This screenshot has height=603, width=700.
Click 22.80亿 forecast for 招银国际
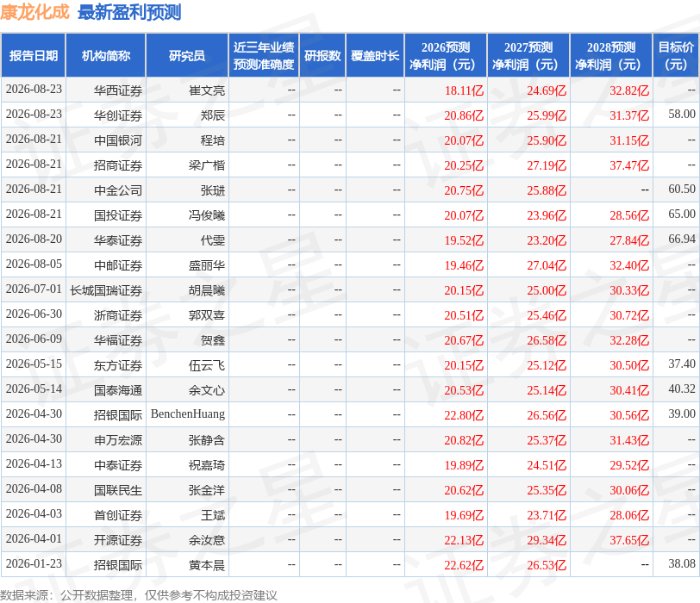[464, 415]
